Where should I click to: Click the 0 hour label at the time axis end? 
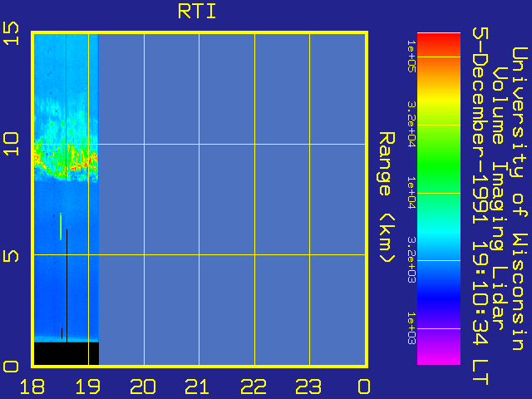click(364, 387)
